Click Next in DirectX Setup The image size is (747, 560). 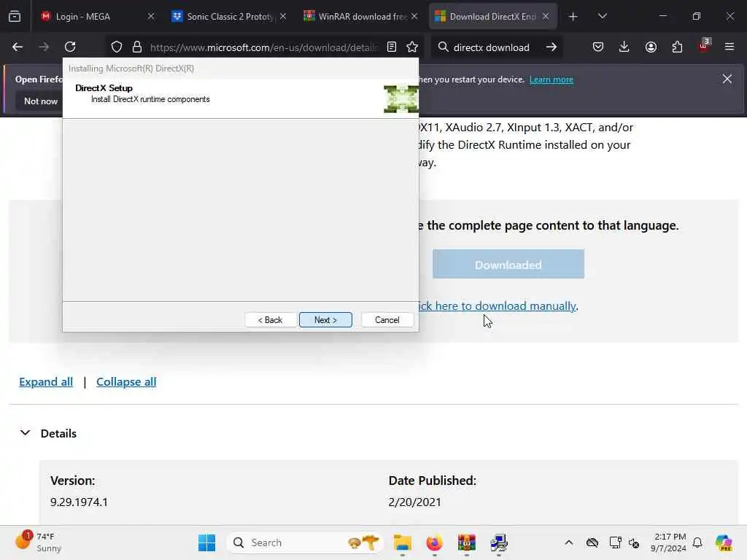point(325,320)
